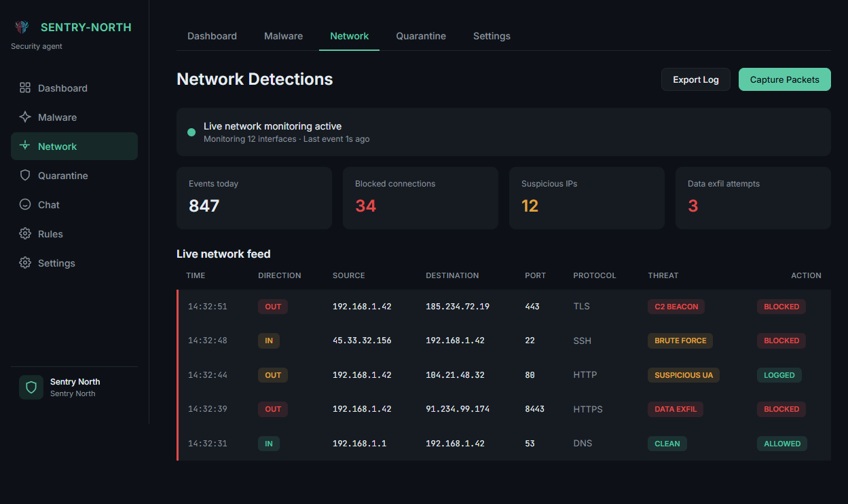The image size is (848, 504).
Task: Click the C2 BEACON threat badge
Action: coord(676,307)
